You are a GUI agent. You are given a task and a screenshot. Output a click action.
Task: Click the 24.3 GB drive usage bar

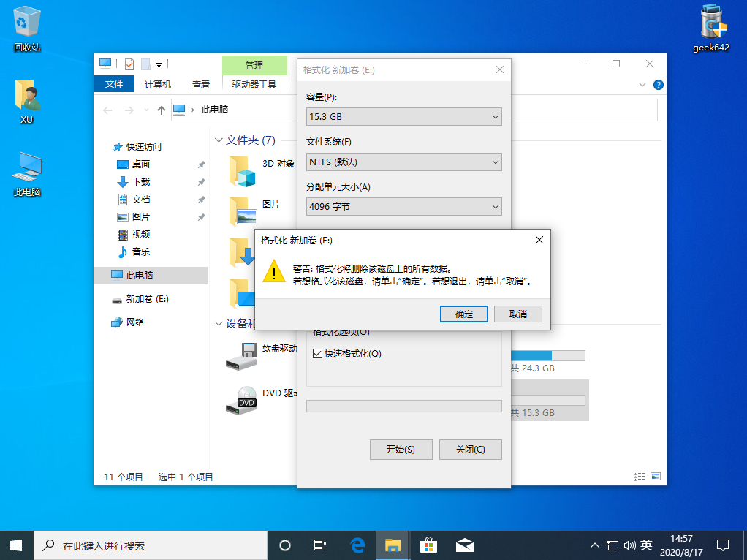tap(548, 355)
